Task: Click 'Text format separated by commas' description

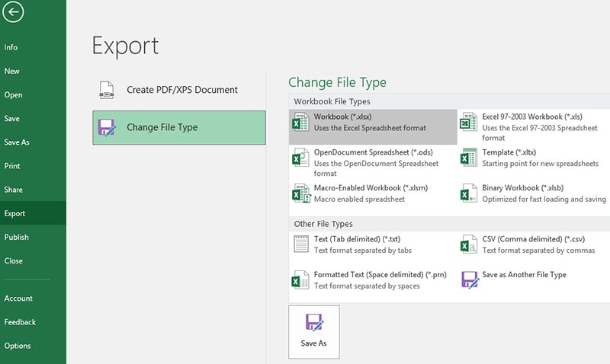Action: [538, 251]
